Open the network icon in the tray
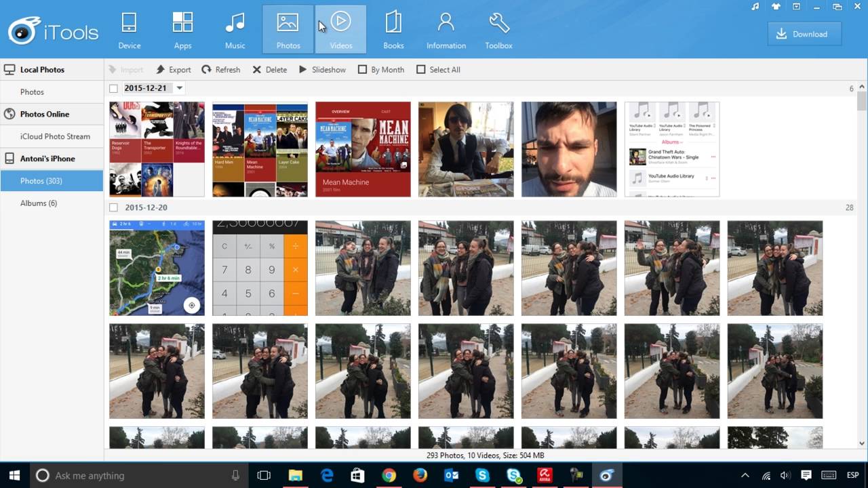This screenshot has width=868, height=488. tap(766, 475)
